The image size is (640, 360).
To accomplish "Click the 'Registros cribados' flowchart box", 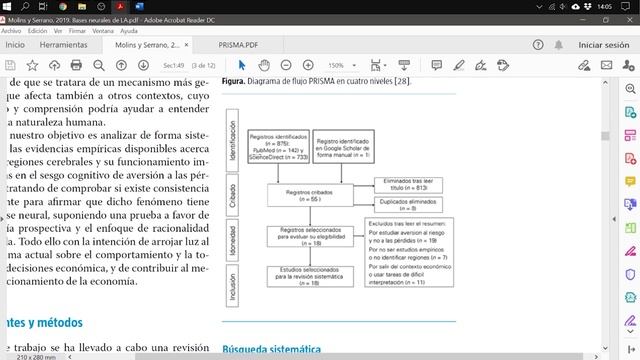I will coord(310,195).
